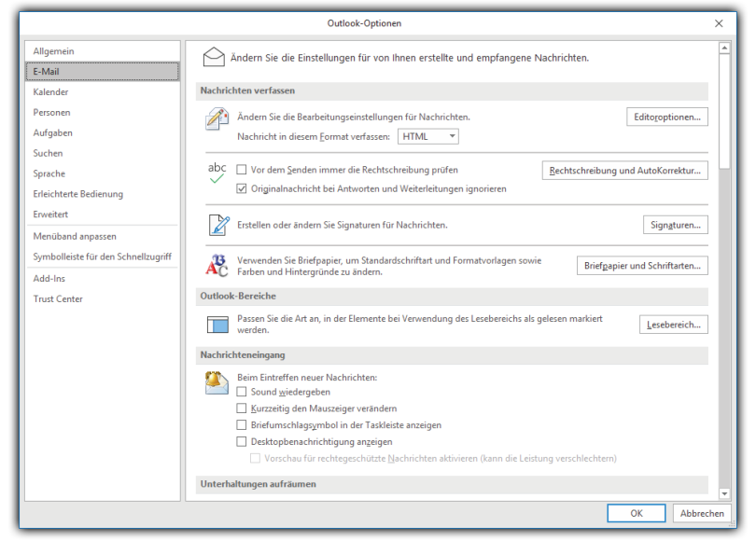756x540 pixels.
Task: Click Abbrechen to cancel
Action: 702,513
